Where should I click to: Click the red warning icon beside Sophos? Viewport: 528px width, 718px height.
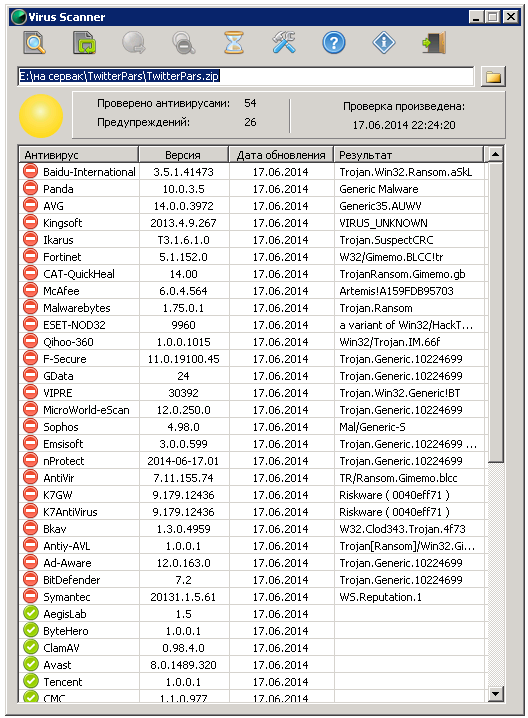pos(30,427)
